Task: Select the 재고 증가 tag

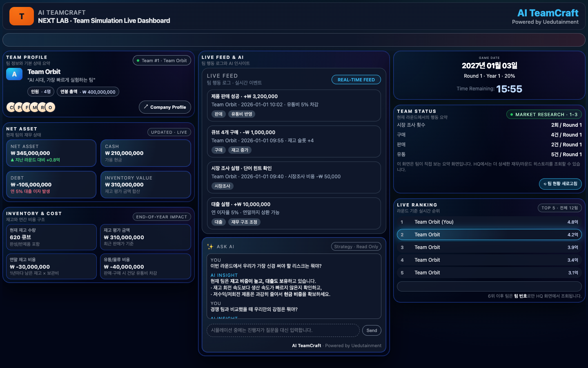Action: coord(240,150)
